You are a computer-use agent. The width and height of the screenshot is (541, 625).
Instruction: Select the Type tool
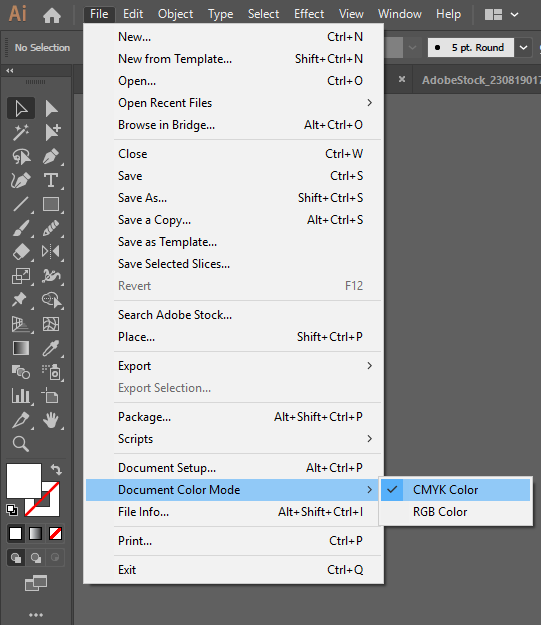pos(51,180)
